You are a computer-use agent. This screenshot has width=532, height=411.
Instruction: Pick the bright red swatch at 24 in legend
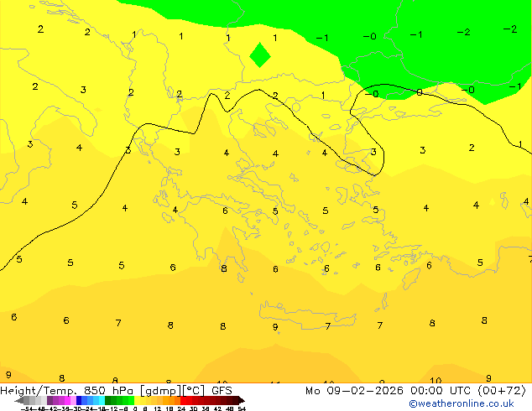click(x=183, y=400)
